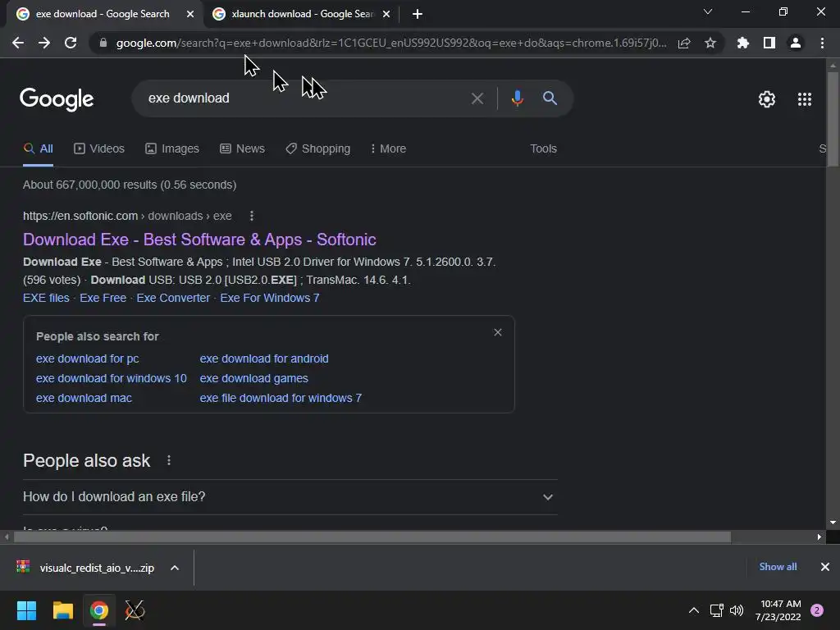Screen dimensions: 840x630
Task: Share this page from the address bar
Action: pos(684,43)
